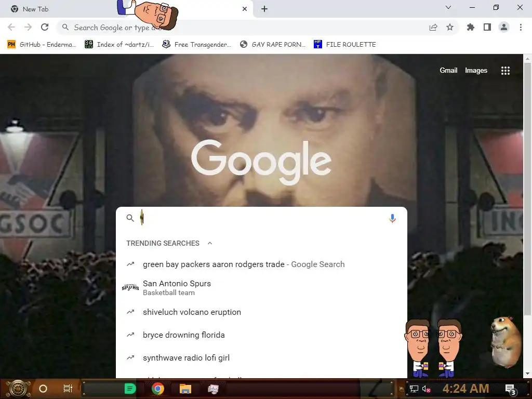
Task: Open the GitHub - Enderman bookmark
Action: [x=42, y=45]
